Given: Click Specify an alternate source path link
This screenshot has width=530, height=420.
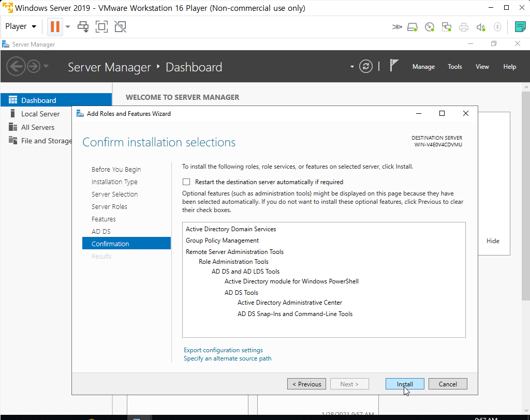Looking at the screenshot, I should (x=228, y=358).
